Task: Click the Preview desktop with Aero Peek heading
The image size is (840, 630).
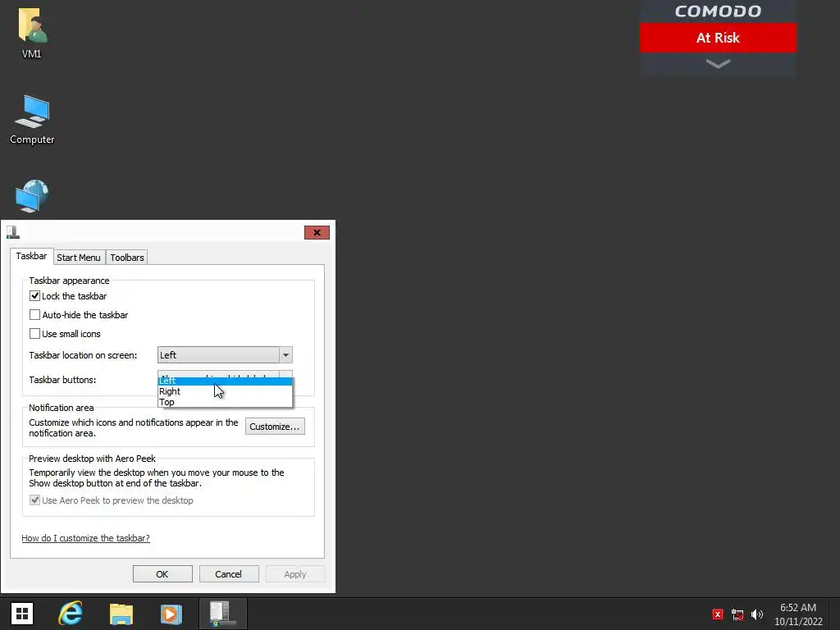Action: 92,459
